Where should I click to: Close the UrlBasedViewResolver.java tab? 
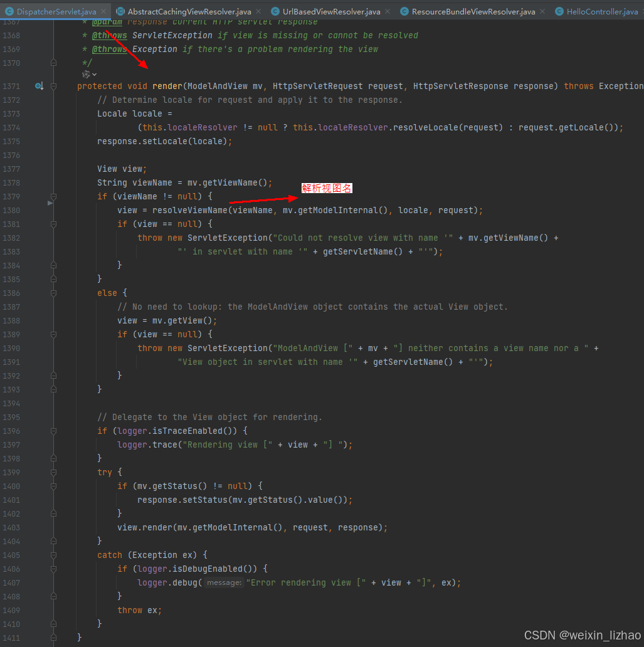(388, 11)
